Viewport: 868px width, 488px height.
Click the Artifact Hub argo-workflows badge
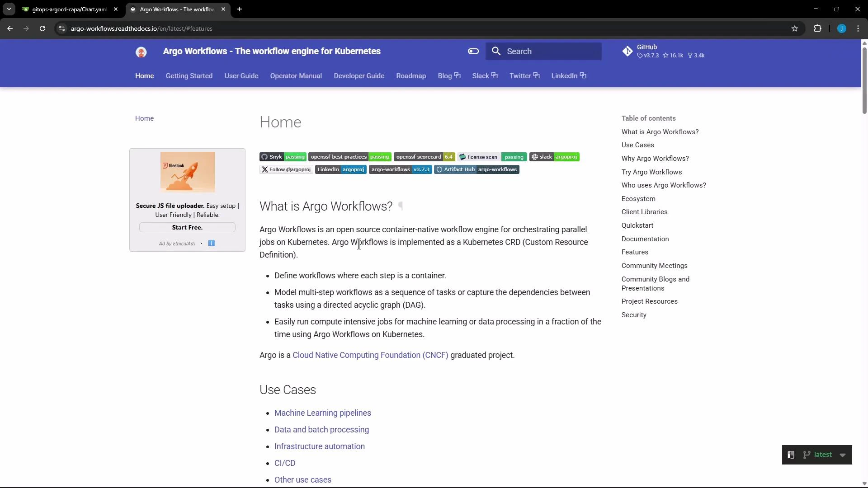[476, 169]
